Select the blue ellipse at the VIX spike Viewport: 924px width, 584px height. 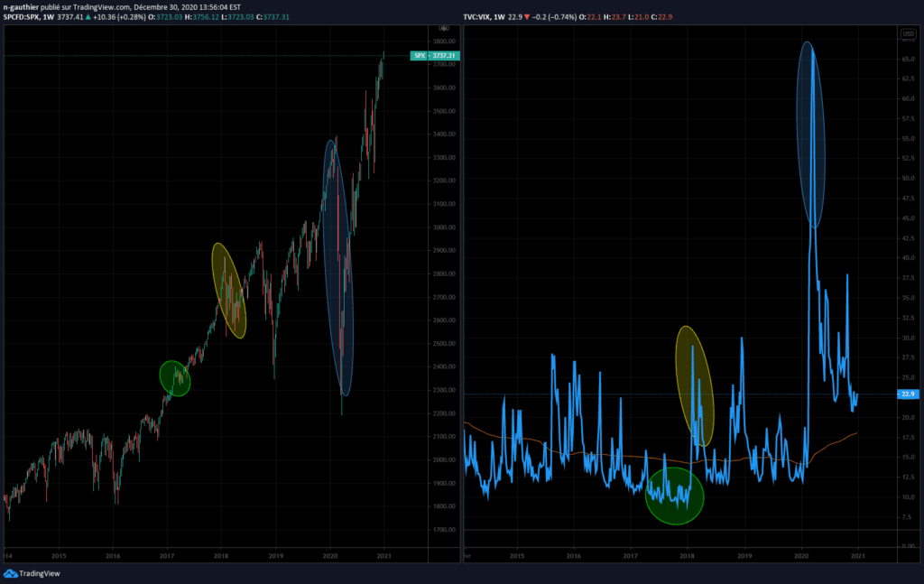[x=810, y=135]
